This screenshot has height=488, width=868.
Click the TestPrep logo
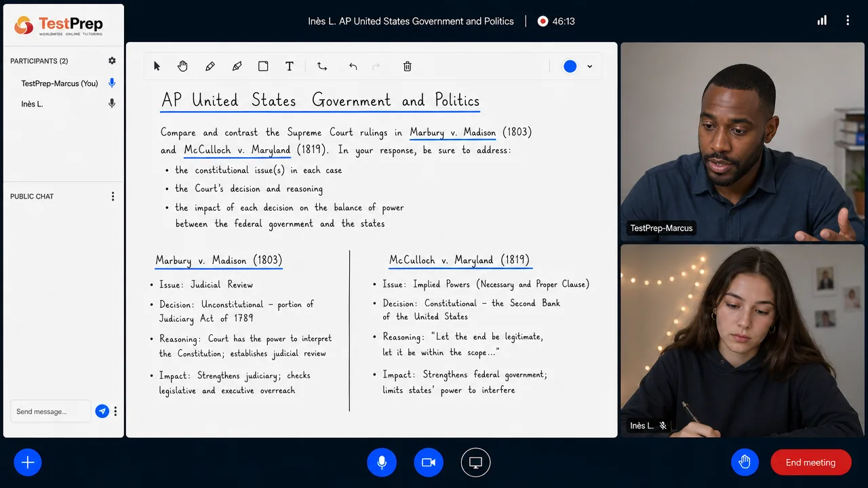tap(58, 25)
